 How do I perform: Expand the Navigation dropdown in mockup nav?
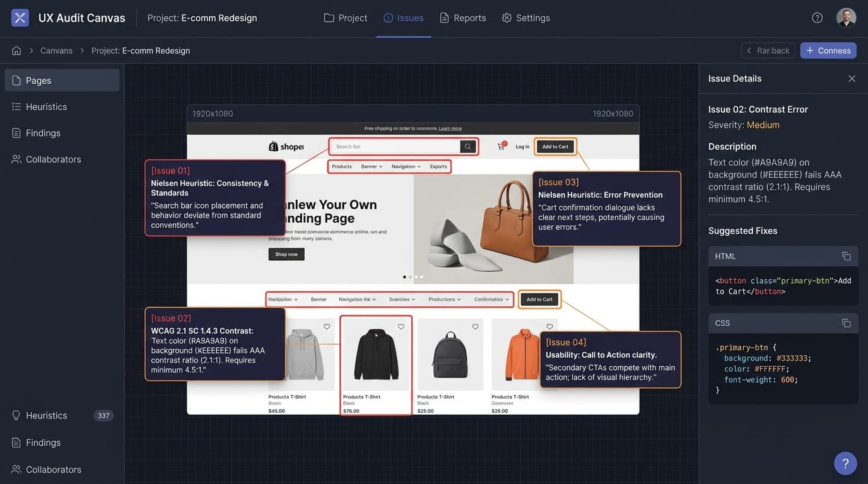(406, 167)
